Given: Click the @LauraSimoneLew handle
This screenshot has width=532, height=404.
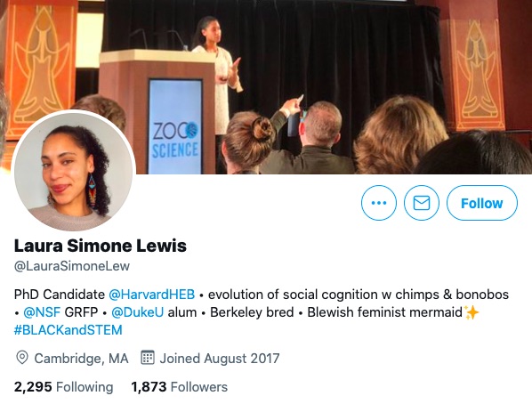Looking at the screenshot, I should pos(72,266).
